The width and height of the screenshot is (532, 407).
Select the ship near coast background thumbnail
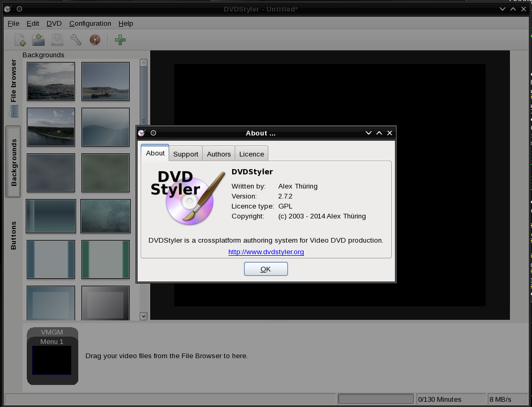106,81
